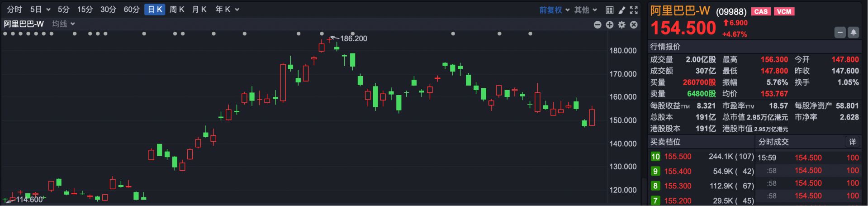The width and height of the screenshot is (868, 206).
Task: Click the 买卖档位 section header
Action: click(665, 142)
